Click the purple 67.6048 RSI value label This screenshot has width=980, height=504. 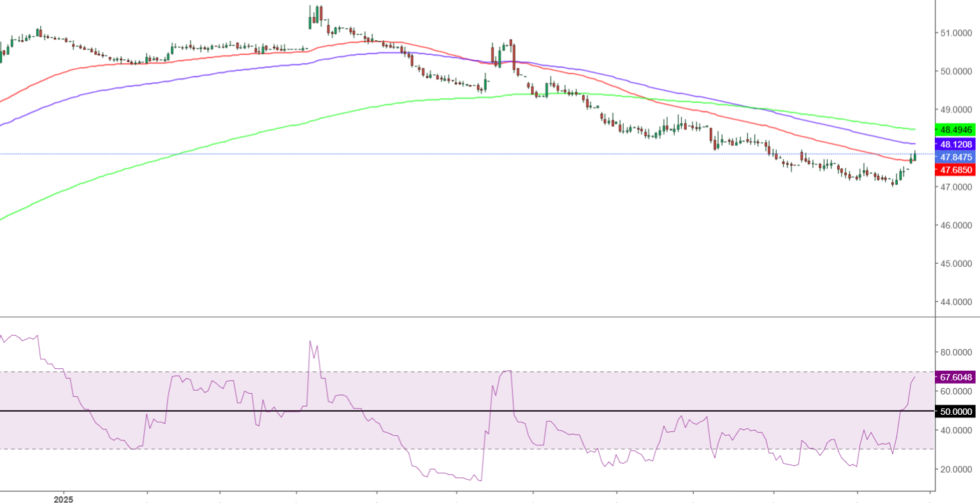tap(956, 377)
